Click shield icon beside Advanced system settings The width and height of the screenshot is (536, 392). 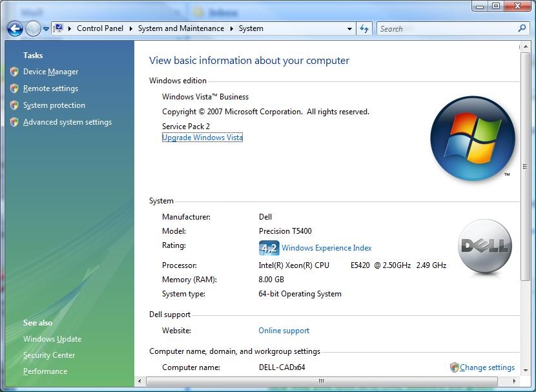pos(14,121)
